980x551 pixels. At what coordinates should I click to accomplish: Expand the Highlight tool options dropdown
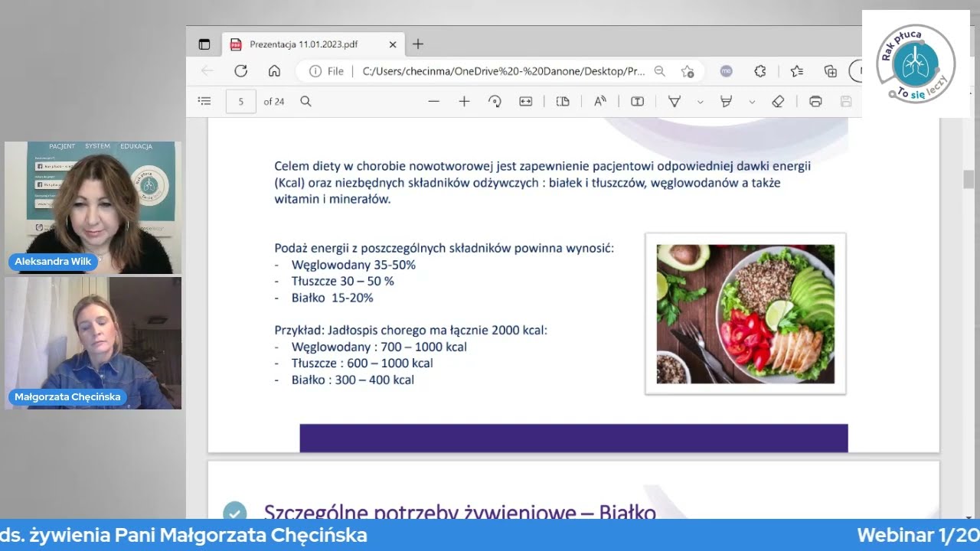(752, 101)
